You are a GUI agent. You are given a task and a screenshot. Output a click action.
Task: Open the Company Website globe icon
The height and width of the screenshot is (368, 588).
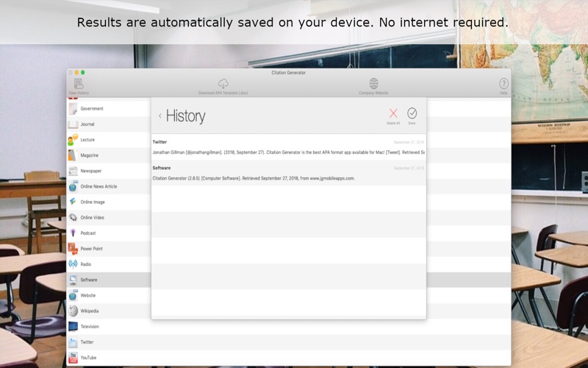pyautogui.click(x=373, y=83)
